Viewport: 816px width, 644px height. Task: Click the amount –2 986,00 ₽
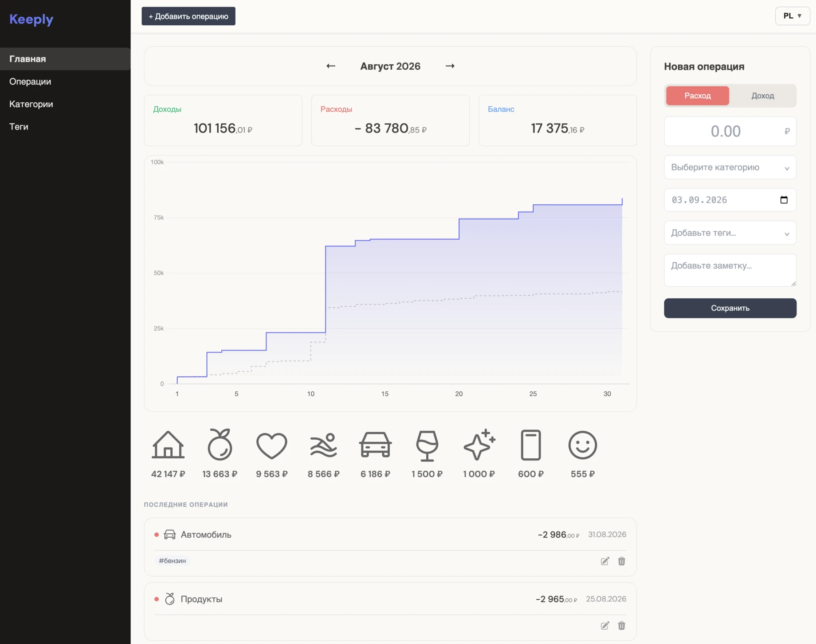(x=558, y=535)
